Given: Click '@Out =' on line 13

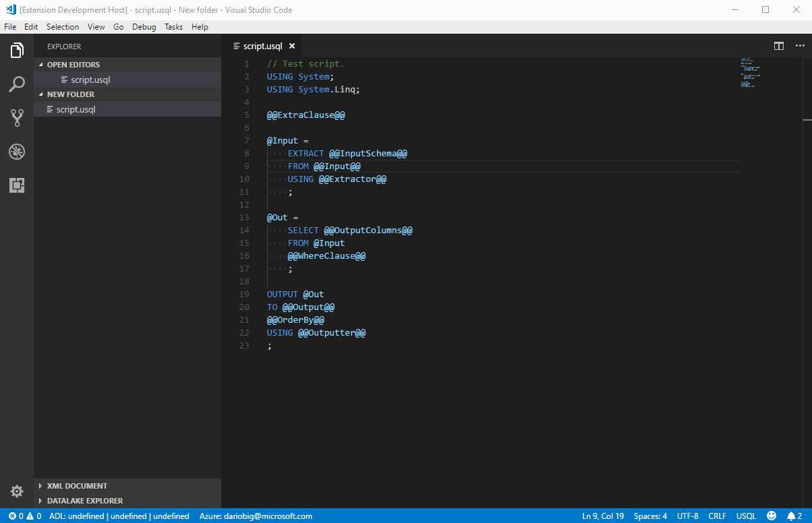Looking at the screenshot, I should coord(283,218).
